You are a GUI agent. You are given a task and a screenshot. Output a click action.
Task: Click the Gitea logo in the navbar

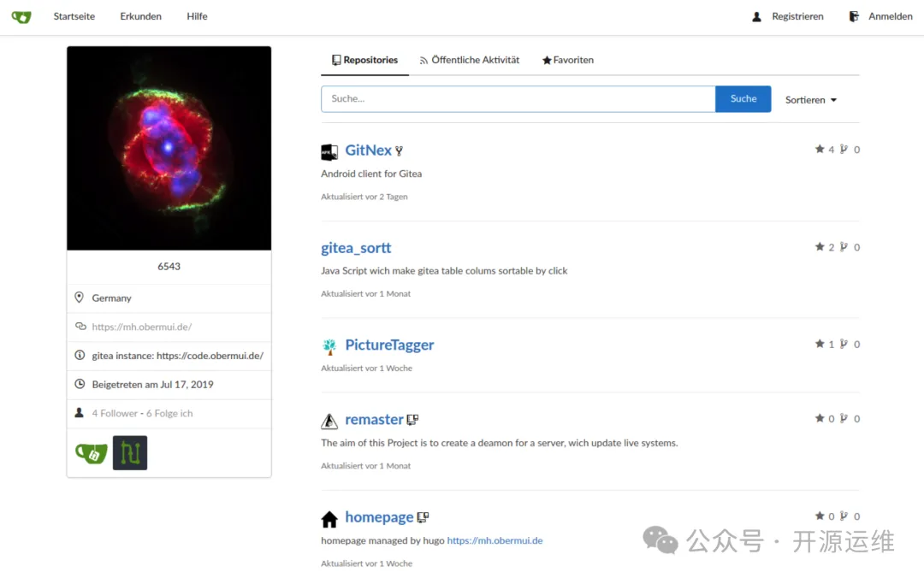[21, 16]
